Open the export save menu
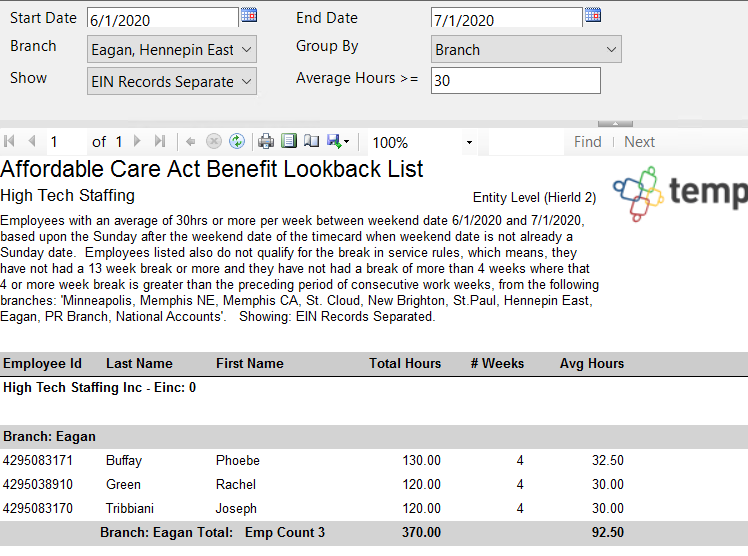This screenshot has height=556, width=748. click(338, 141)
